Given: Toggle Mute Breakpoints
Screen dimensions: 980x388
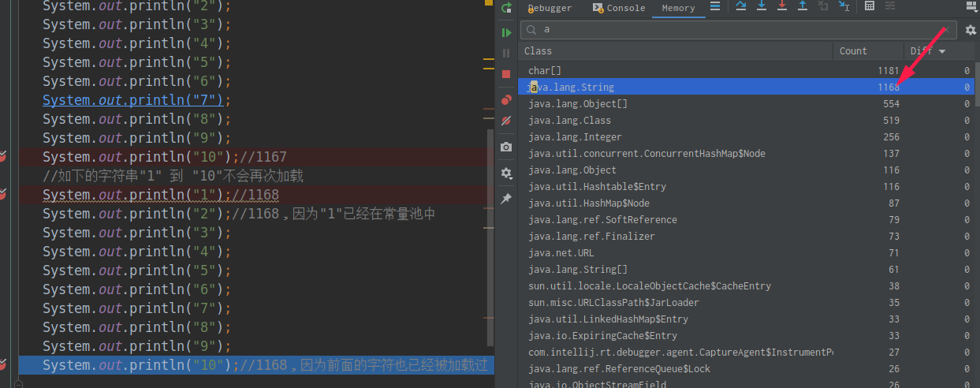Looking at the screenshot, I should (506, 121).
